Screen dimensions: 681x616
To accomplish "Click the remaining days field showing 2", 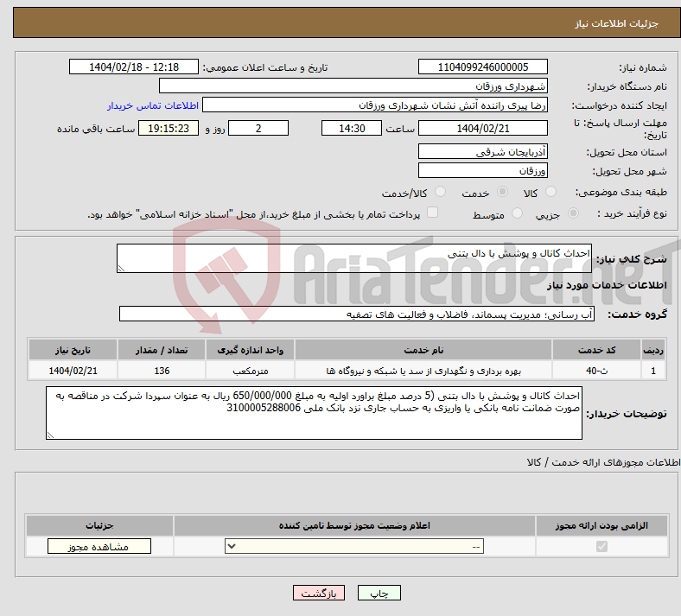I will click(258, 128).
